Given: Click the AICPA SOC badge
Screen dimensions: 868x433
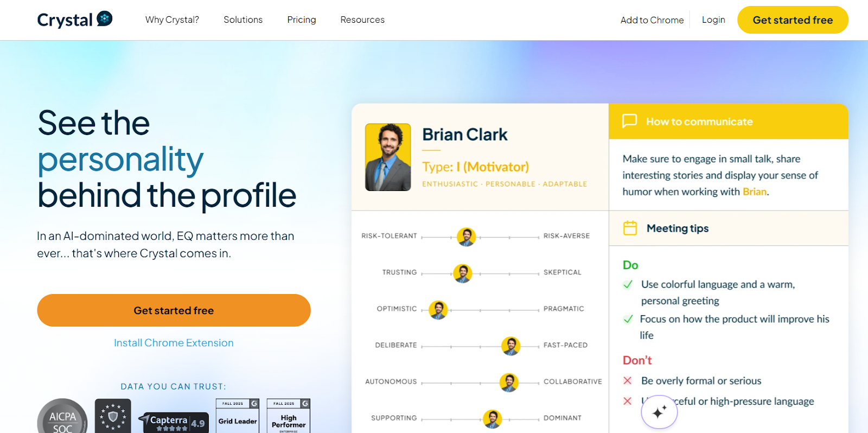Looking at the screenshot, I should [62, 416].
